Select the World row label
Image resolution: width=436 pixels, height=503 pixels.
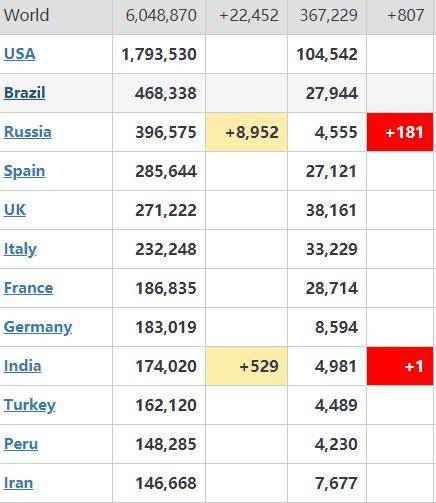point(26,15)
